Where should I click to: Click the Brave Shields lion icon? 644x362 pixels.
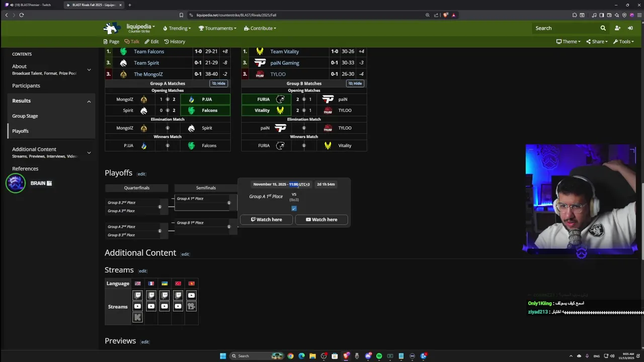(x=445, y=15)
